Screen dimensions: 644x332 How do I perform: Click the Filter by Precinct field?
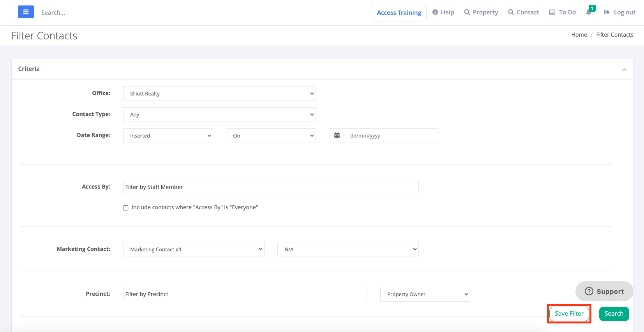[x=245, y=294]
